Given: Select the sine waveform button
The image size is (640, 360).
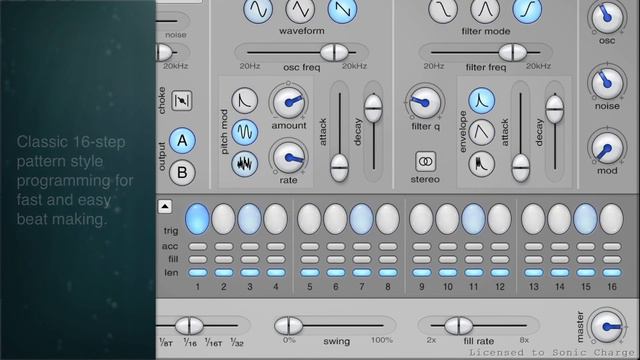Looking at the screenshot, I should [x=258, y=9].
